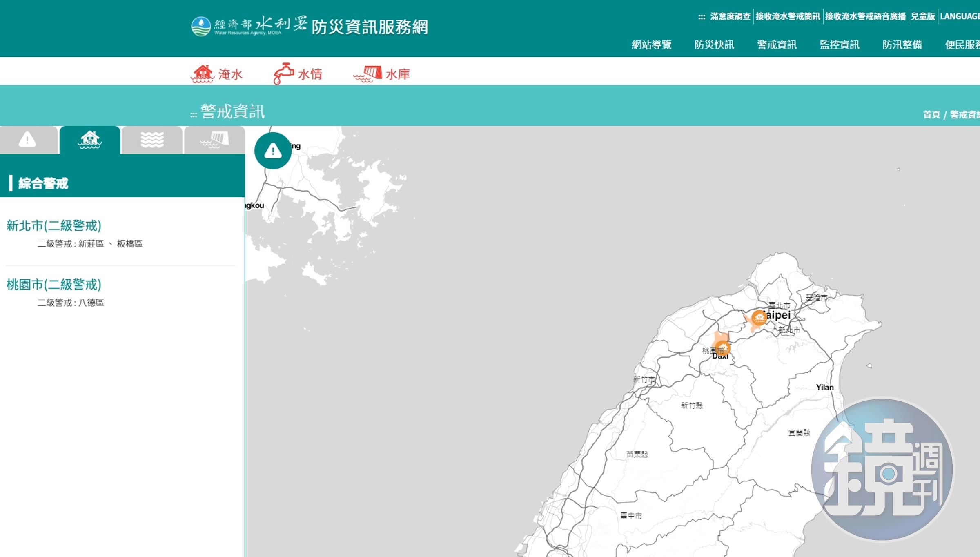
Task: Open 接收淹水警戒簡訊 link
Action: pyautogui.click(x=788, y=16)
